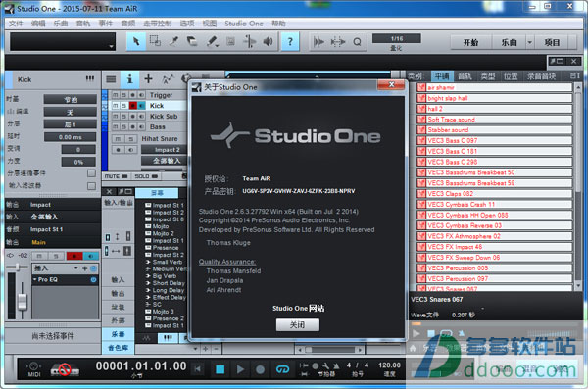Image resolution: width=588 pixels, height=389 pixels.
Task: Select the Listen speaker tool
Action: coord(268,41)
